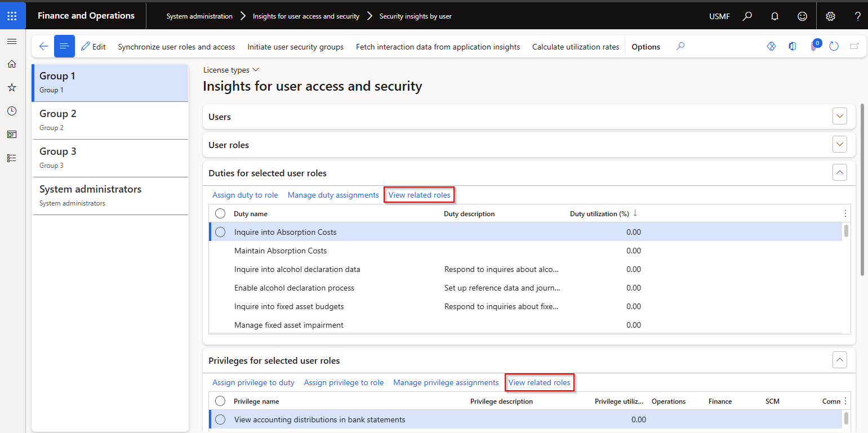Image resolution: width=868 pixels, height=433 pixels.
Task: Click Manage privilege assignments link
Action: click(x=446, y=382)
